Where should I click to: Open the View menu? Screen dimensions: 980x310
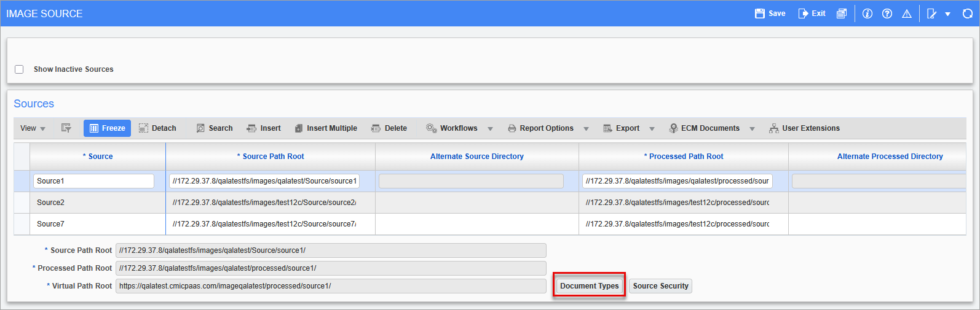[33, 128]
